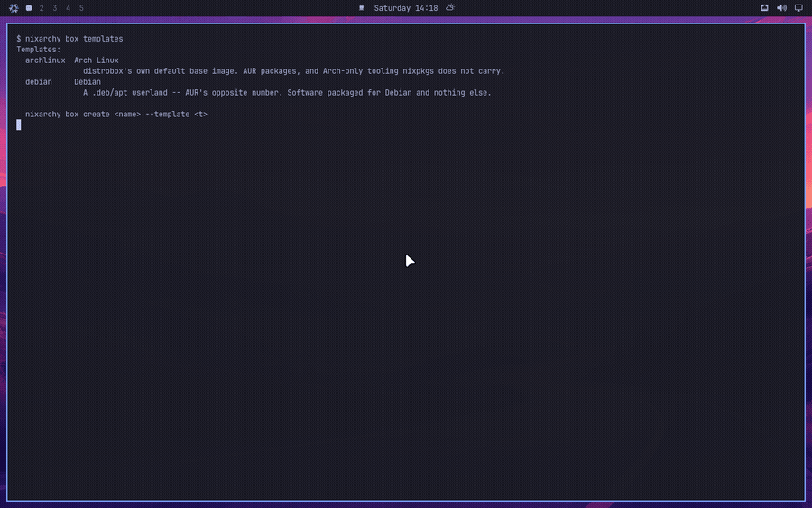Image resolution: width=812 pixels, height=508 pixels.
Task: Open the Saturday 14:18 clock widget
Action: pyautogui.click(x=406, y=8)
